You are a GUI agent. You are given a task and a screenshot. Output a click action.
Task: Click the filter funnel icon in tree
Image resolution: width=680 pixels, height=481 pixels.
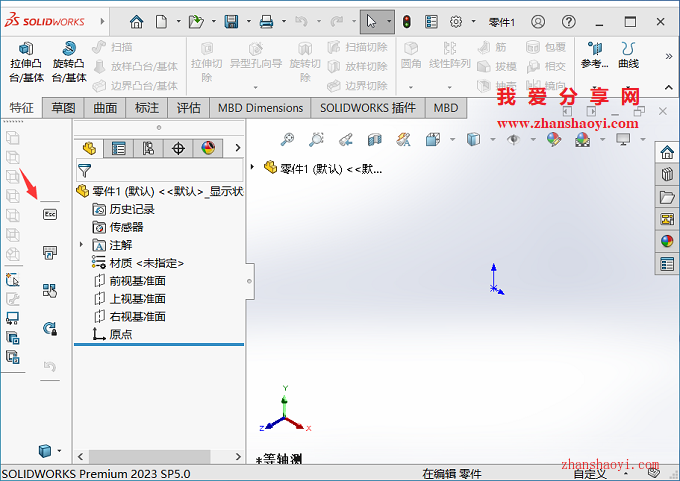coord(85,170)
